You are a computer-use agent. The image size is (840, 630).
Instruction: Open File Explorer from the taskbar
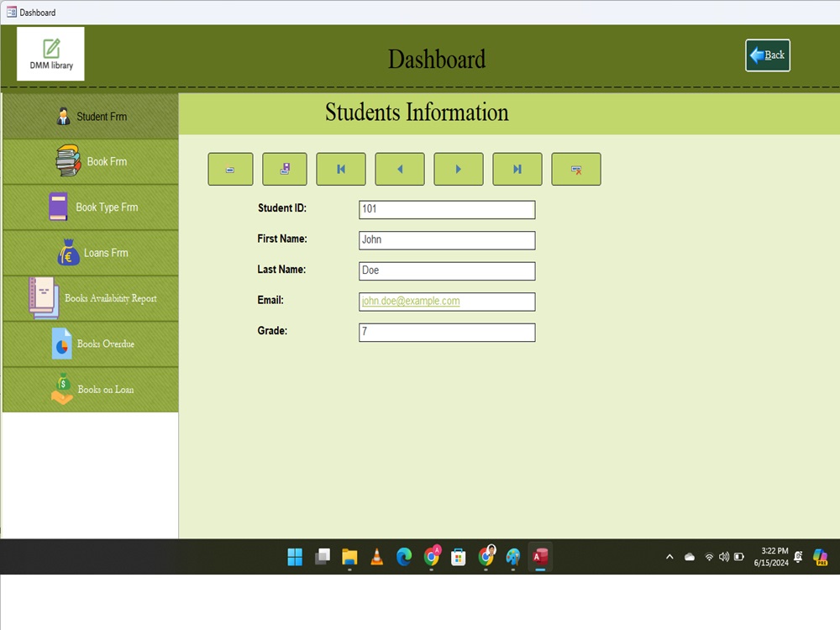[349, 557]
